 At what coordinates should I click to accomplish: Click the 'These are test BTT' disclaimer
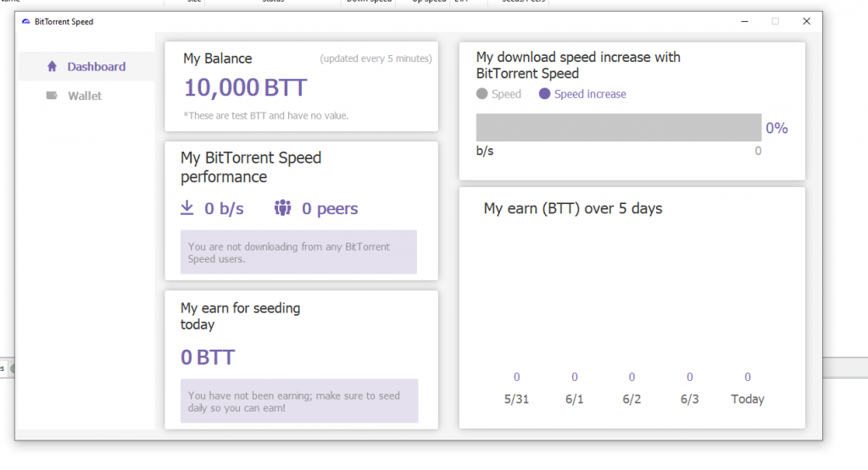[266, 115]
